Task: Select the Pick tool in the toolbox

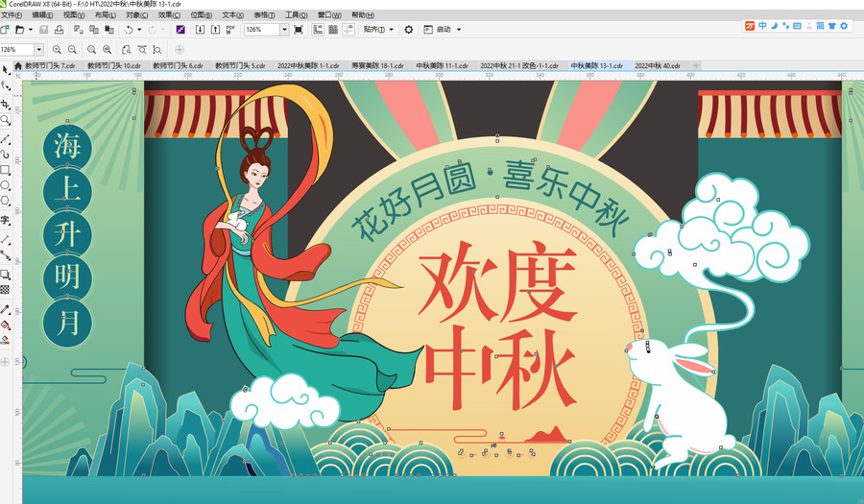Action: (5, 69)
